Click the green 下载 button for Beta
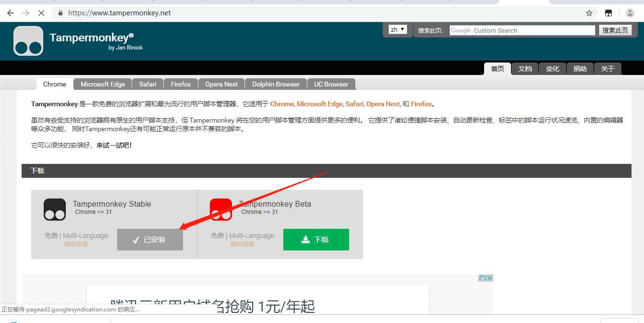This screenshot has height=323, width=644. pyautogui.click(x=316, y=239)
